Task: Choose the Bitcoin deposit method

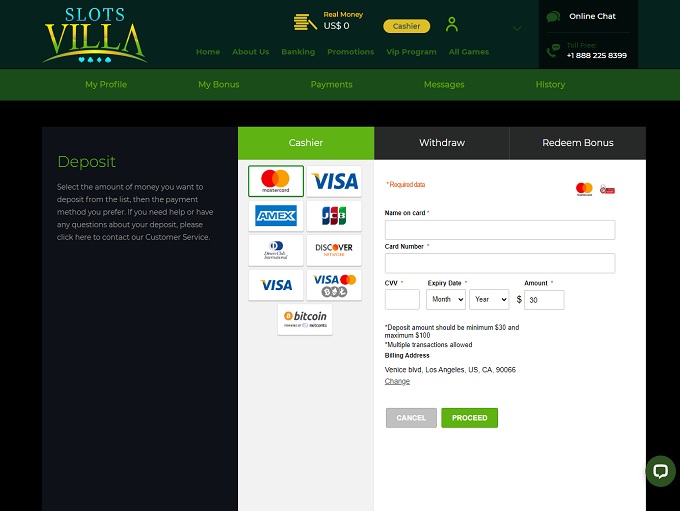Action: [x=305, y=319]
